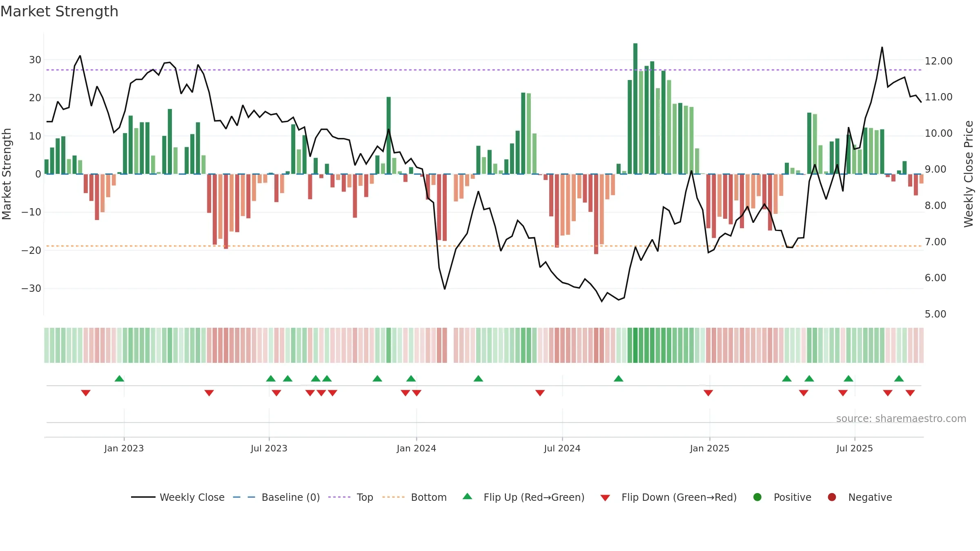Click the 5.00 price axis tick
This screenshot has height=551, width=980.
pos(935,314)
